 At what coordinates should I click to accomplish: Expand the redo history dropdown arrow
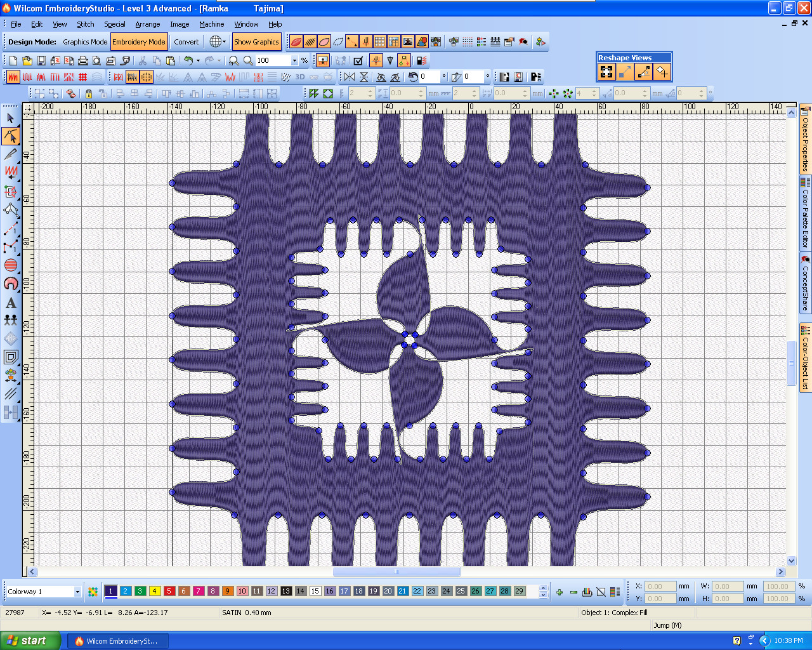(219, 60)
